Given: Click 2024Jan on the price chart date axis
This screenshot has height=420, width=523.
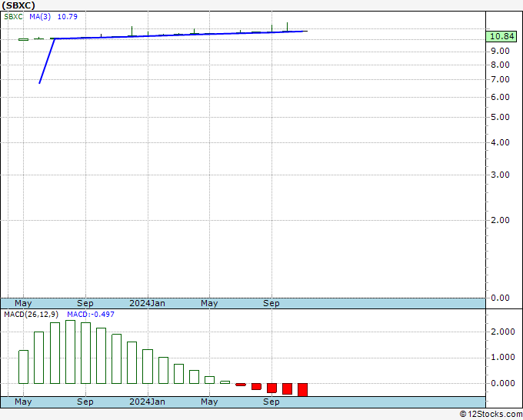Looking at the screenshot, I should (146, 303).
